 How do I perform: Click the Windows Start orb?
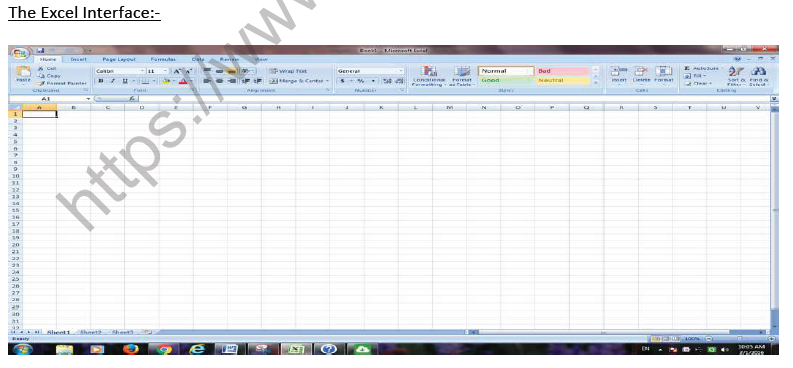22,349
